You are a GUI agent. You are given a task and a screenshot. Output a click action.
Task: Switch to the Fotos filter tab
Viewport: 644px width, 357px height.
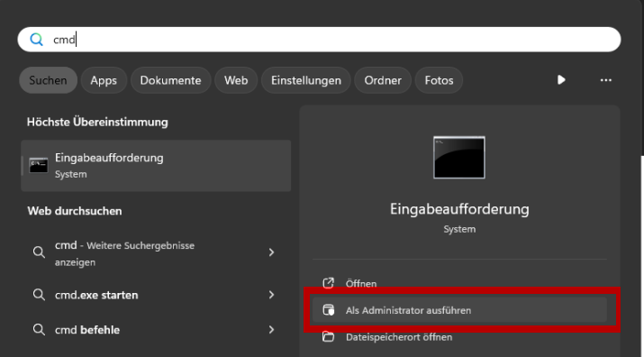pyautogui.click(x=439, y=80)
